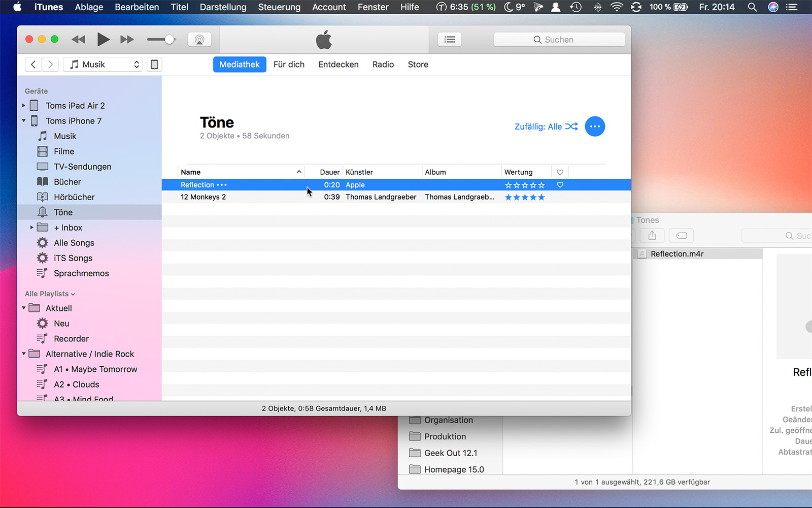
Task: Click the Suchen search field in iTunes
Action: pyautogui.click(x=559, y=40)
